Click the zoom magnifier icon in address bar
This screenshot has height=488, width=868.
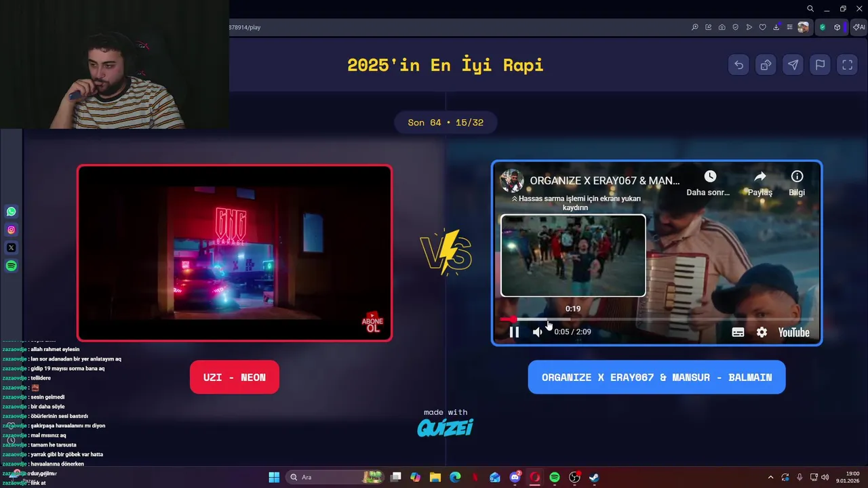(694, 27)
